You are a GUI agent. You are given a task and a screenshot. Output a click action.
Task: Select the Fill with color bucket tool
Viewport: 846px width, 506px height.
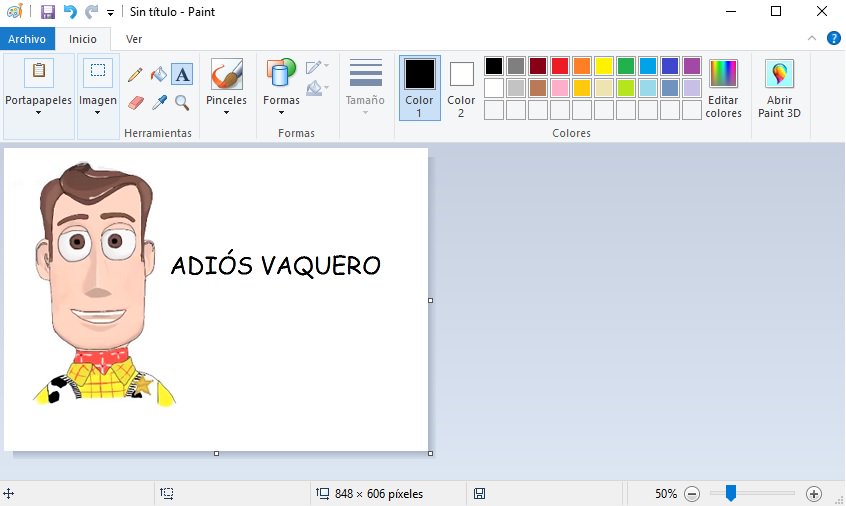[159, 74]
